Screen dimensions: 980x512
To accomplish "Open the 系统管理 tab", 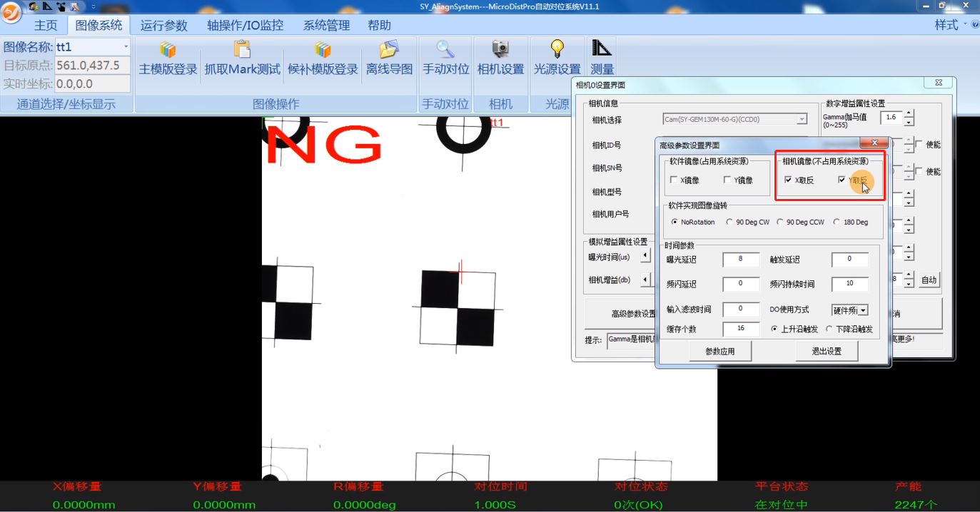I will (x=326, y=26).
